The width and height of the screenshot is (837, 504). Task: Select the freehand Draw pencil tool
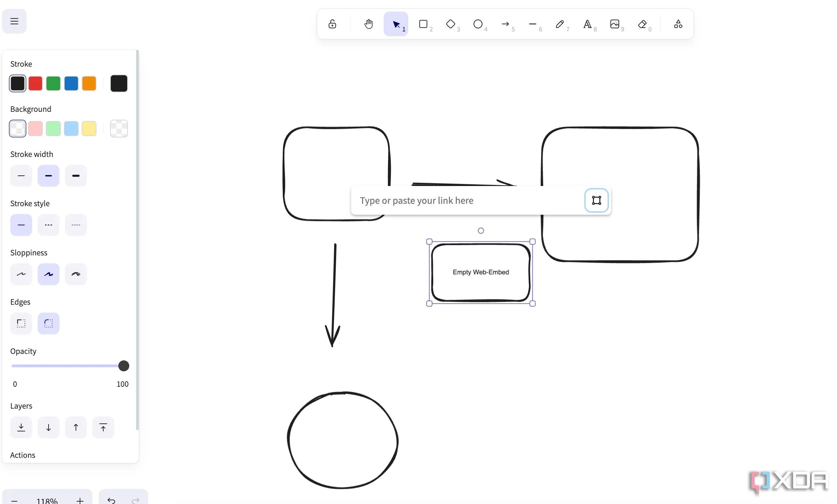coord(560,24)
